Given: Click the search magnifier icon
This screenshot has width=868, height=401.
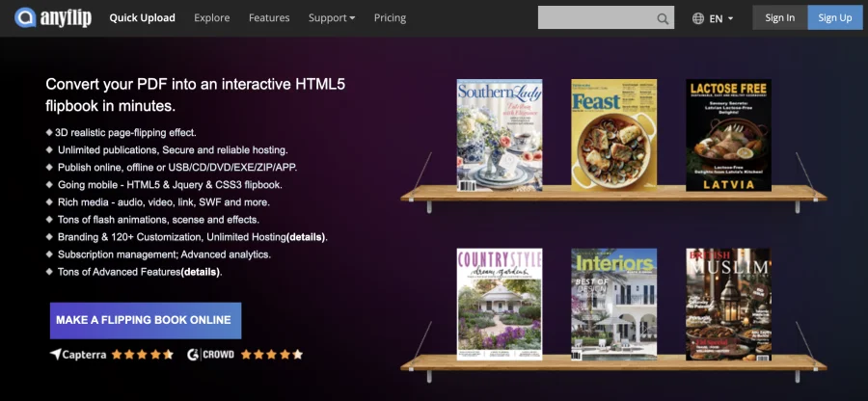Looking at the screenshot, I should coord(663,19).
